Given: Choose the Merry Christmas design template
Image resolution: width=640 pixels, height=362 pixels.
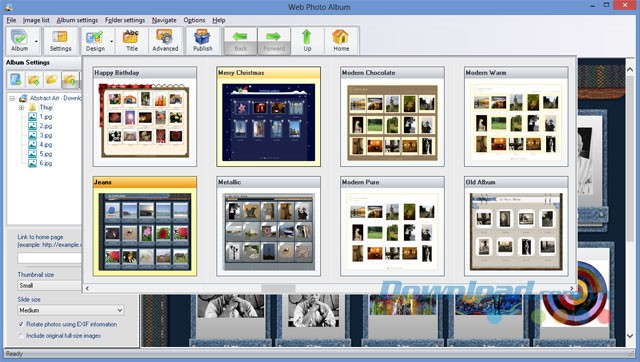Looking at the screenshot, I should pos(269,117).
